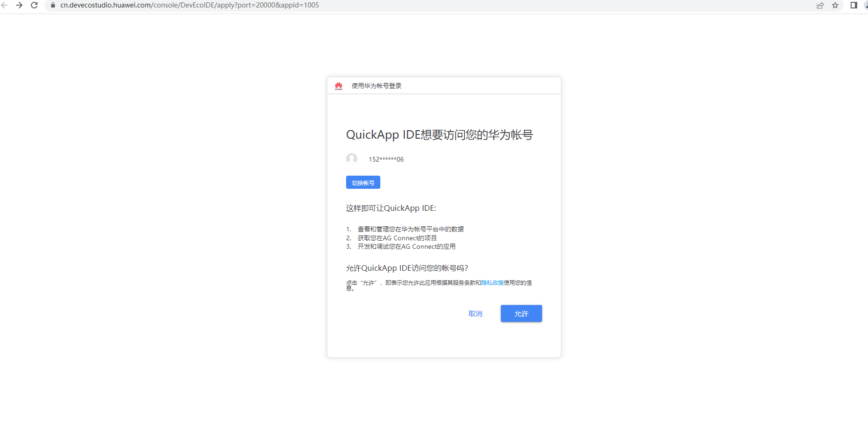Click the Huawei logo in the dialog header
The width and height of the screenshot is (868, 438).
pyautogui.click(x=338, y=86)
